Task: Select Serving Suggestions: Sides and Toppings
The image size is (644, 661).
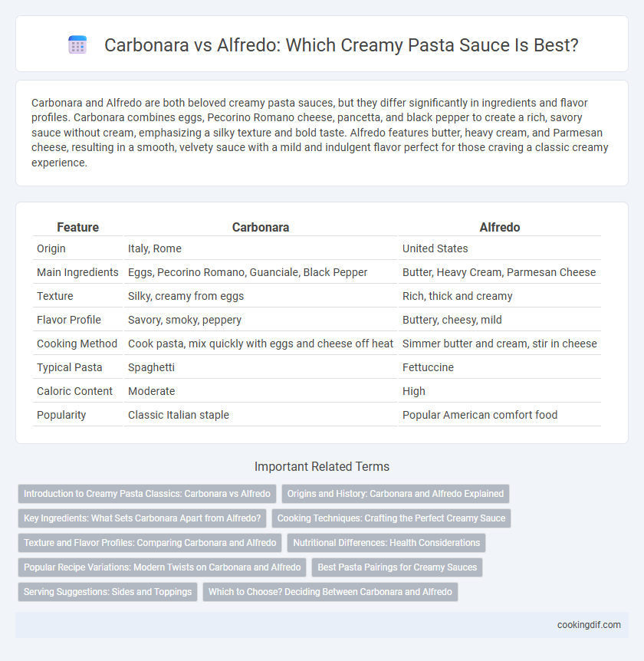Action: (x=107, y=591)
